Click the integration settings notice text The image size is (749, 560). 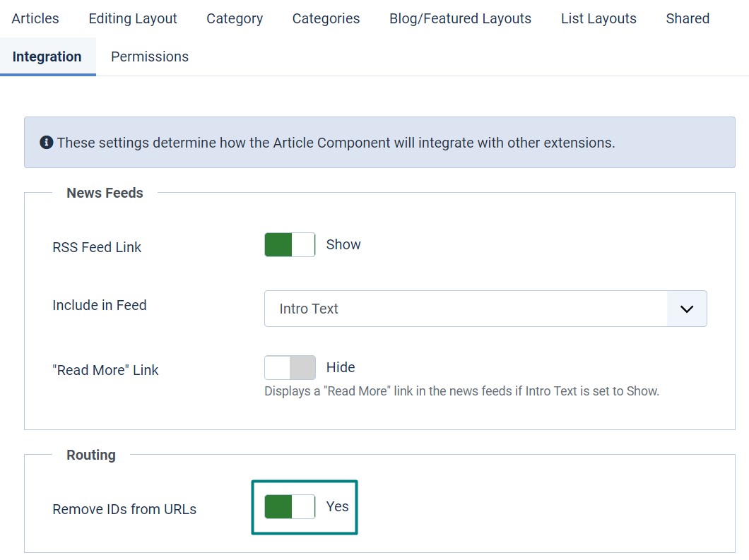(x=336, y=143)
